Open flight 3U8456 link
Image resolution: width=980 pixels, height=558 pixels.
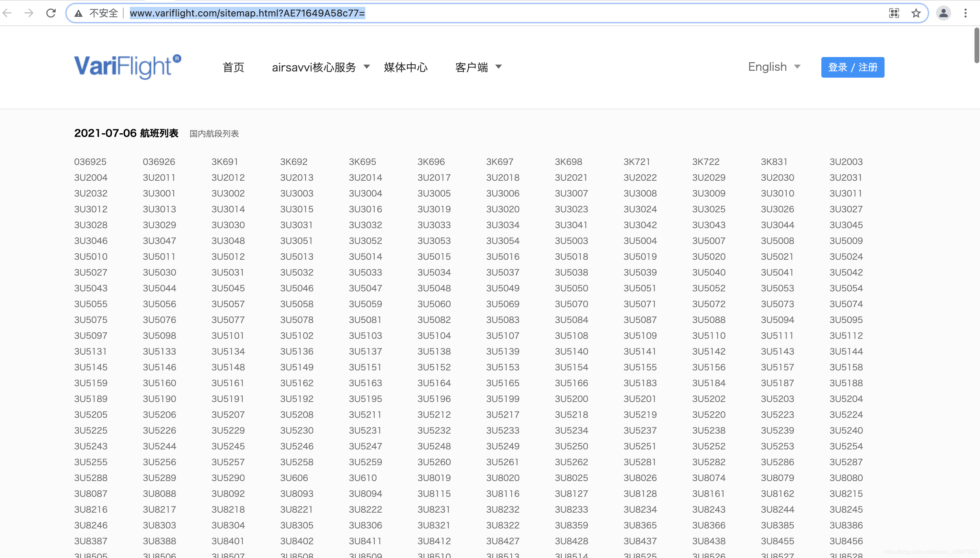[846, 541]
